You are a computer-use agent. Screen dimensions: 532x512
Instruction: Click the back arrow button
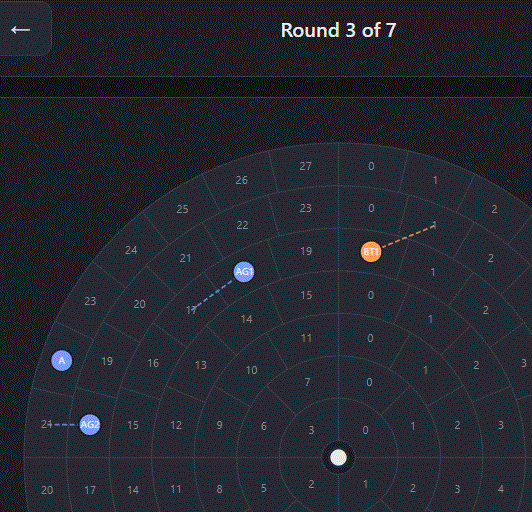pyautogui.click(x=21, y=30)
